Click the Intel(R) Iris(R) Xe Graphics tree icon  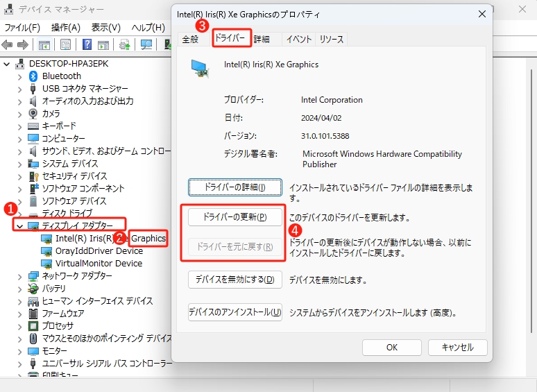coord(46,239)
